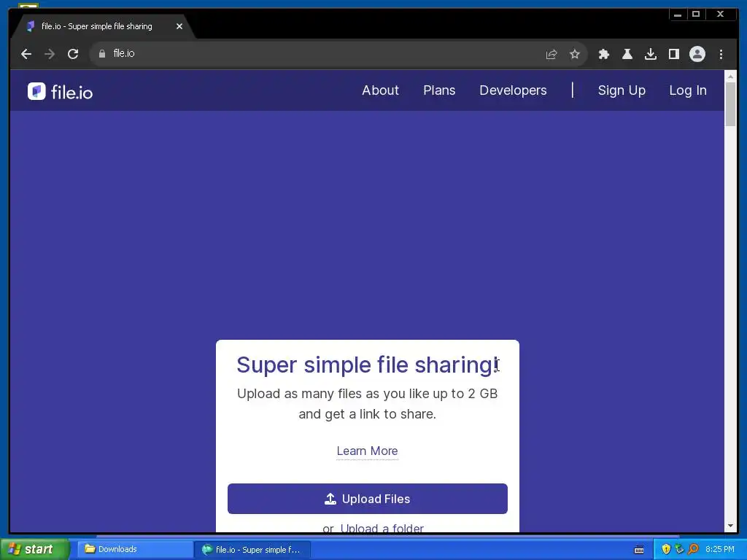Image resolution: width=747 pixels, height=560 pixels.
Task: Open the Chrome profile avatar
Action: (x=697, y=54)
